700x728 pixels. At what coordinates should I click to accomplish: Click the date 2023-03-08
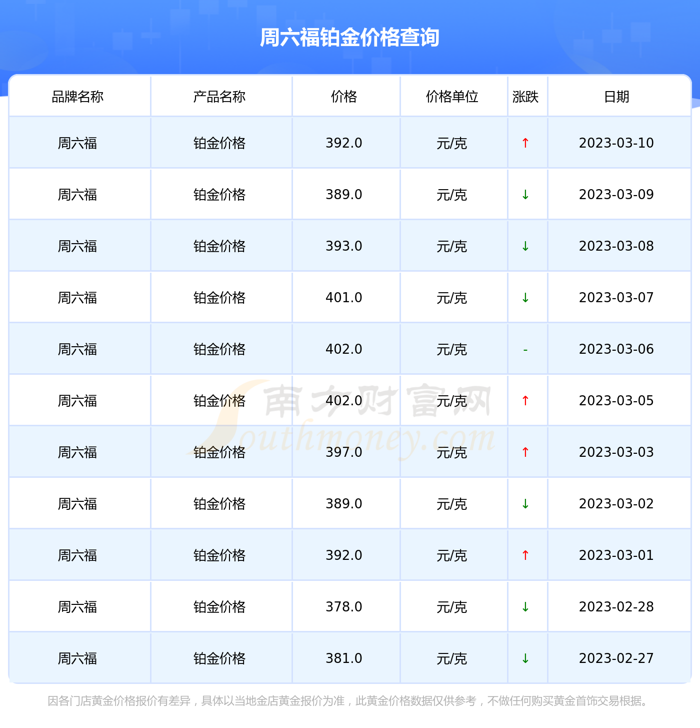pos(616,246)
